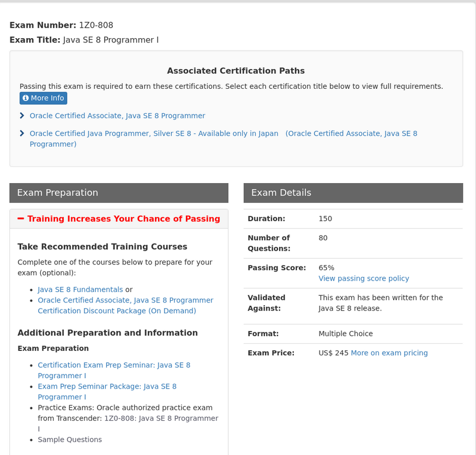
Task: View passing score policy link
Action: pyautogui.click(x=364, y=278)
